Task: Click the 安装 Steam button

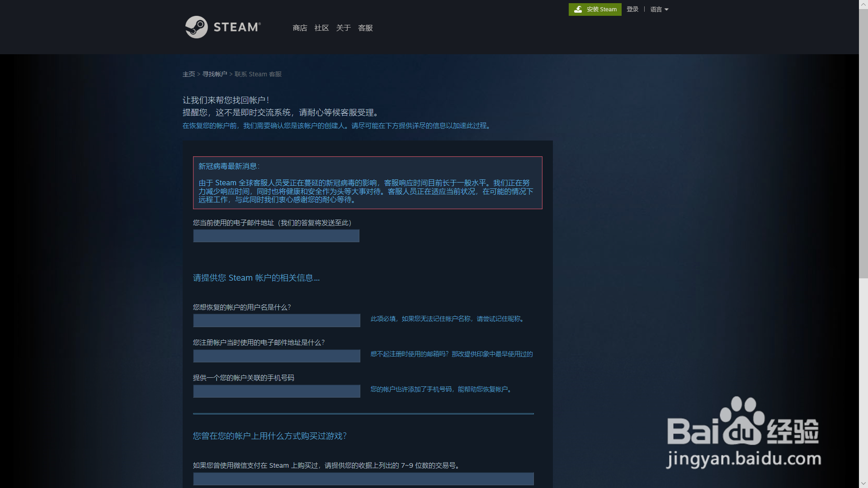Action: tap(595, 9)
